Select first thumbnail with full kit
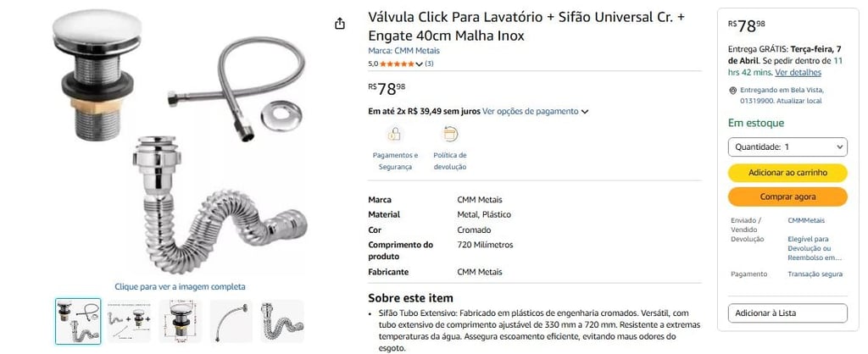 point(78,321)
